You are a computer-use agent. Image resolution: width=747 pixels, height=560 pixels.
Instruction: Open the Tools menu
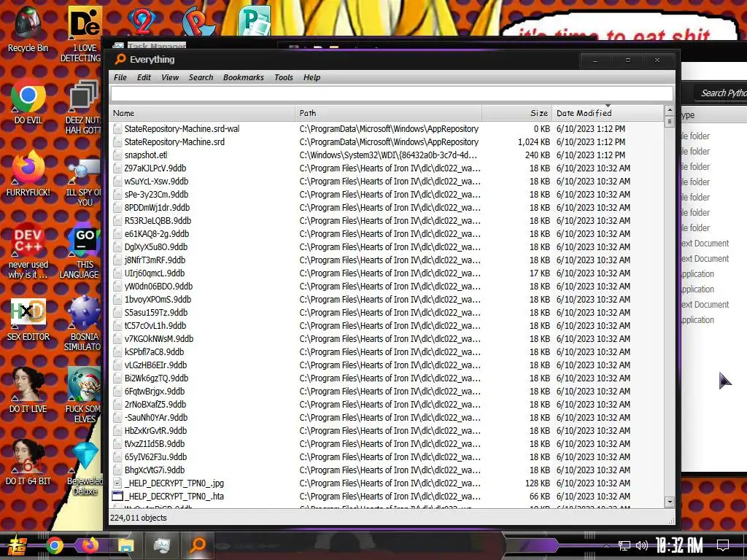point(284,77)
